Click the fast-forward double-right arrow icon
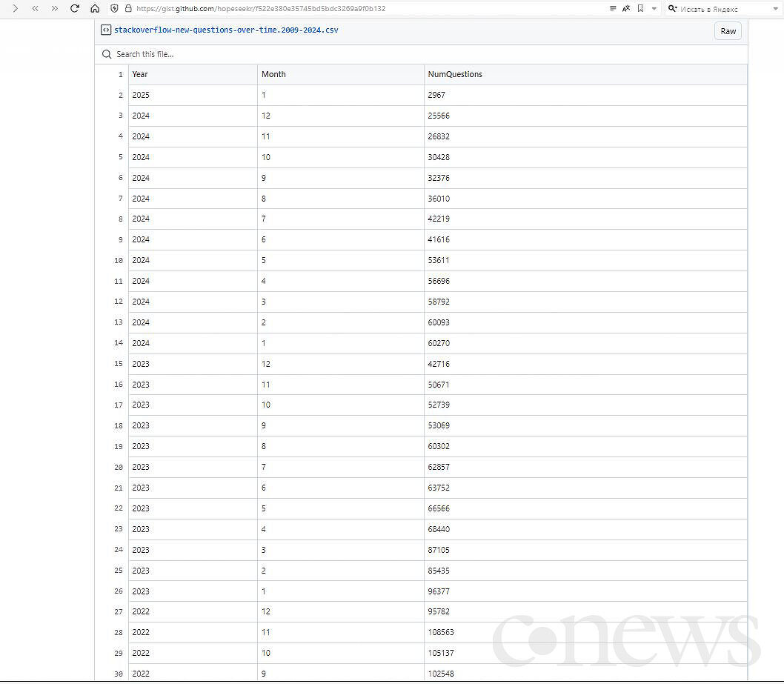The height and width of the screenshot is (684, 784). coord(54,9)
